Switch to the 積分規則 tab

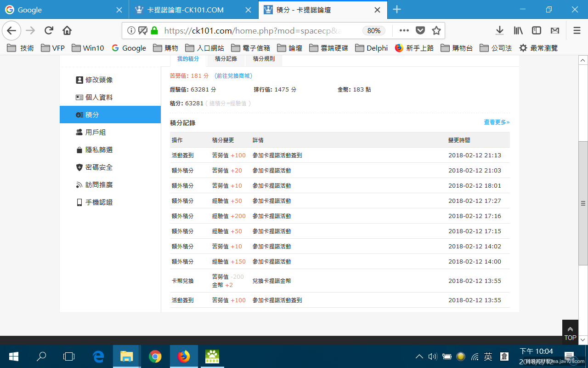(x=264, y=59)
